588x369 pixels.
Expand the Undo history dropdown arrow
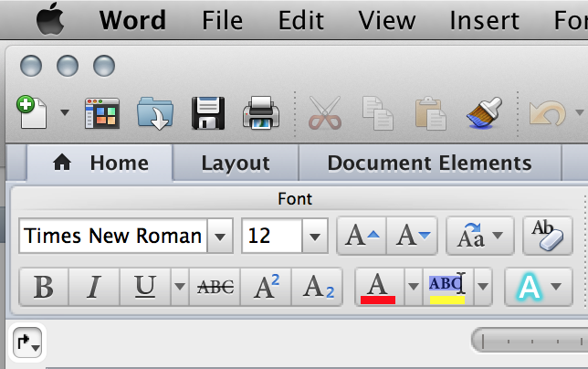click(580, 112)
